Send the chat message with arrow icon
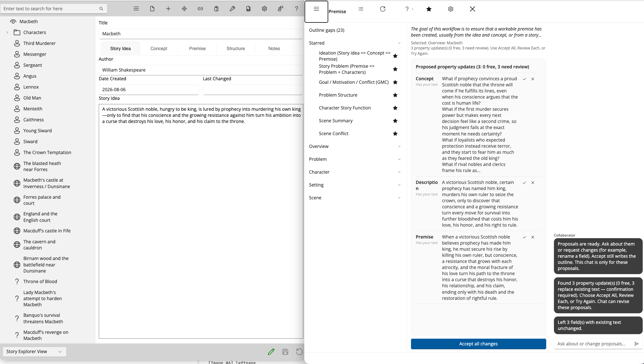The width and height of the screenshot is (644, 364). tap(637, 344)
